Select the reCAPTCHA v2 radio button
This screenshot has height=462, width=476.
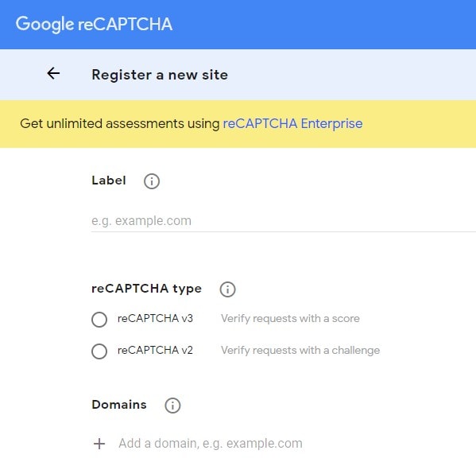click(x=99, y=351)
